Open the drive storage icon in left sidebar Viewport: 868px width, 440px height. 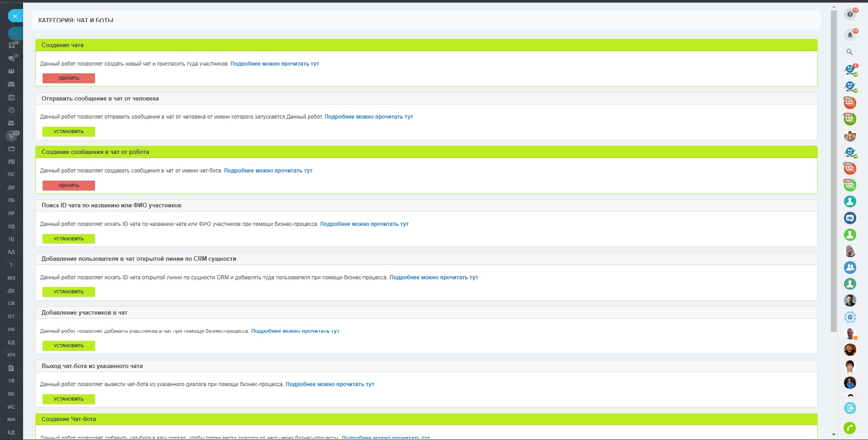[x=12, y=84]
